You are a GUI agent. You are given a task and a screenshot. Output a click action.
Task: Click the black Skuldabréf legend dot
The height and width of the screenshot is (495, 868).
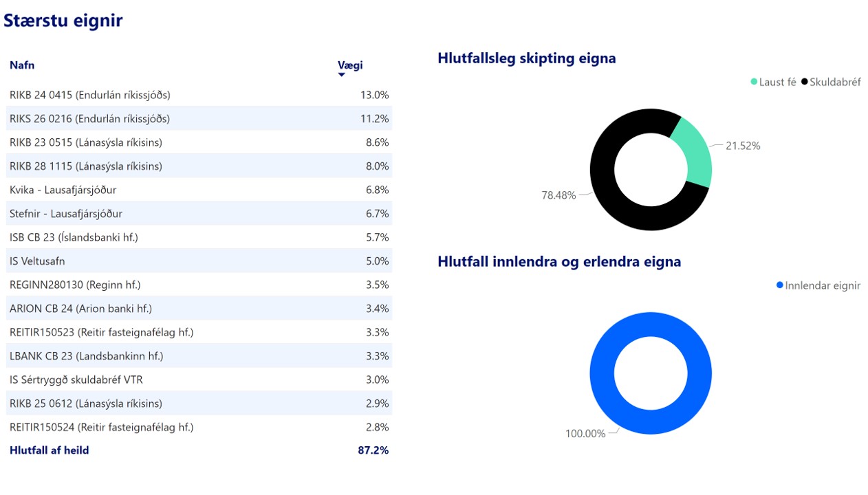[805, 82]
